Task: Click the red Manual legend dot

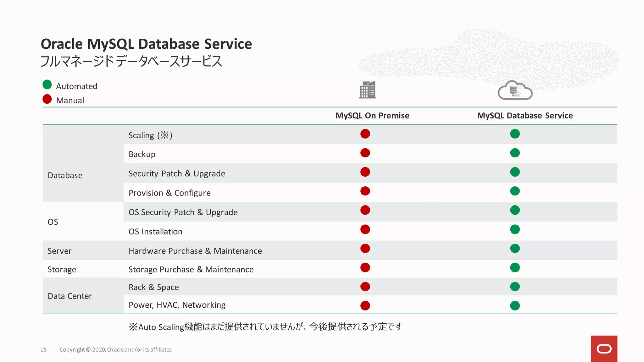Action: [47, 99]
